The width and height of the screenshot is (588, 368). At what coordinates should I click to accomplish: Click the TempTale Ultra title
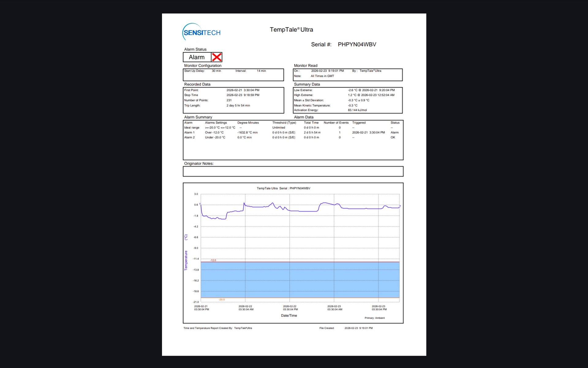[x=291, y=30]
